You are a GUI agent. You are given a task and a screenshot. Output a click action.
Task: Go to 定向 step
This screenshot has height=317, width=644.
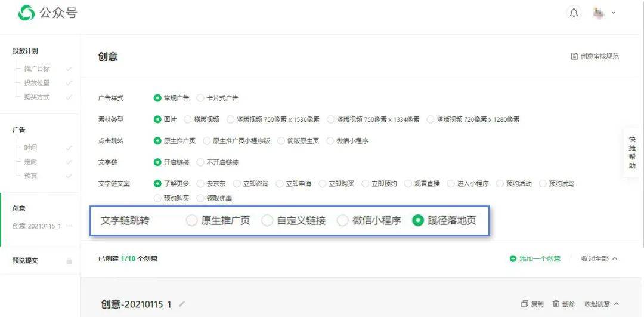coord(30,162)
